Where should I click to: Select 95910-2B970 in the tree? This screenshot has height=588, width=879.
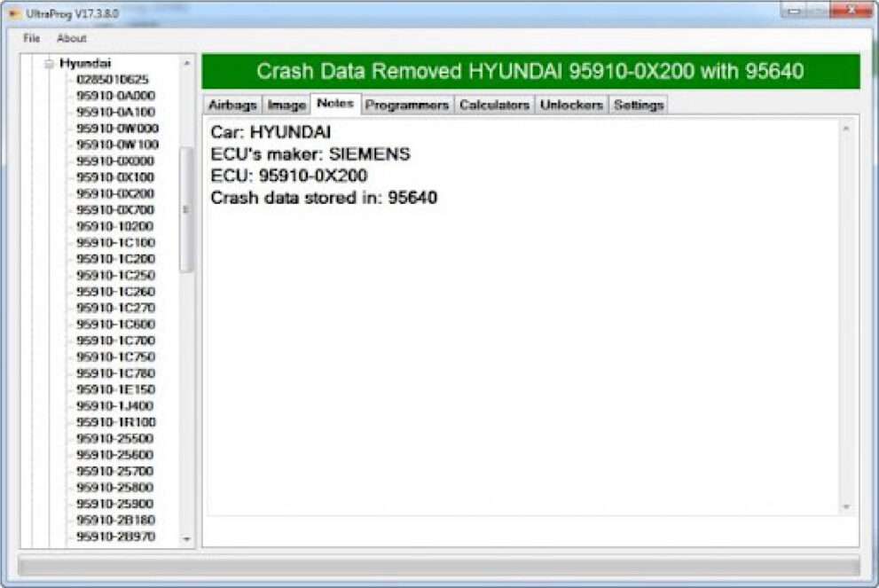click(115, 536)
